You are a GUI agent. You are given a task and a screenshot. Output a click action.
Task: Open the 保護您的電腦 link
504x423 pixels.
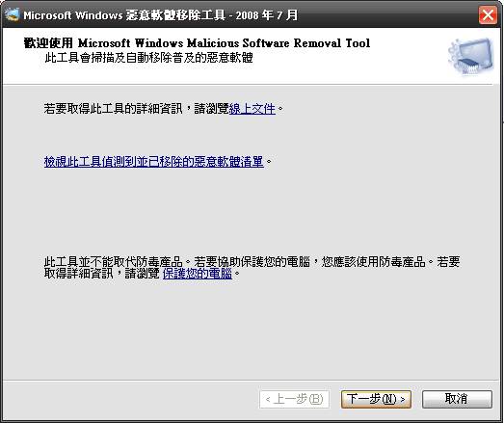197,274
